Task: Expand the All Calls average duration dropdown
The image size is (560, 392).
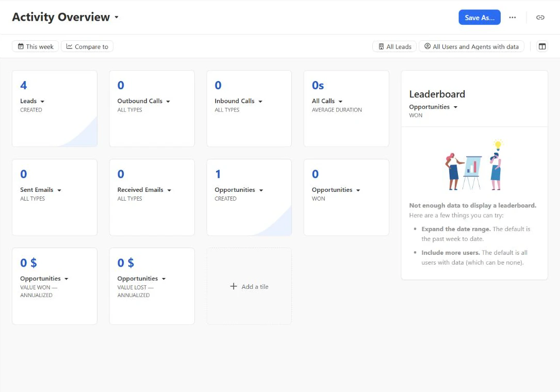Action: point(340,102)
